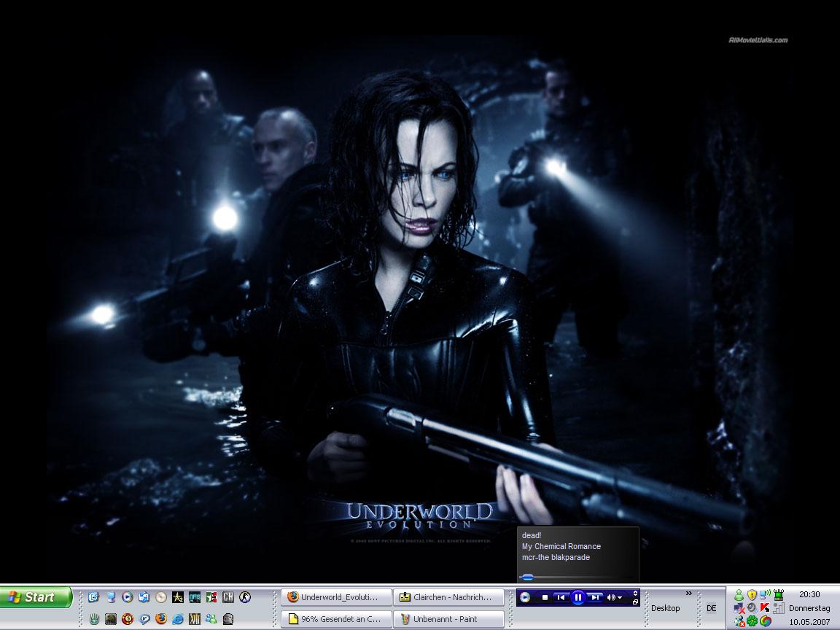
Task: Open the volume dropdown in the media toolbar
Action: pyautogui.click(x=620, y=598)
